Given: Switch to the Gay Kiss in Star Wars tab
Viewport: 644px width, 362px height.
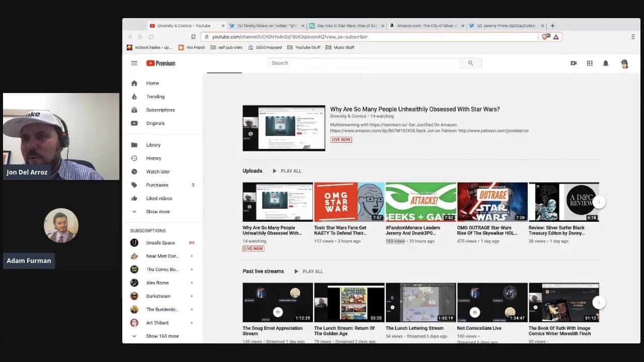Looking at the screenshot, I should tap(346, 26).
